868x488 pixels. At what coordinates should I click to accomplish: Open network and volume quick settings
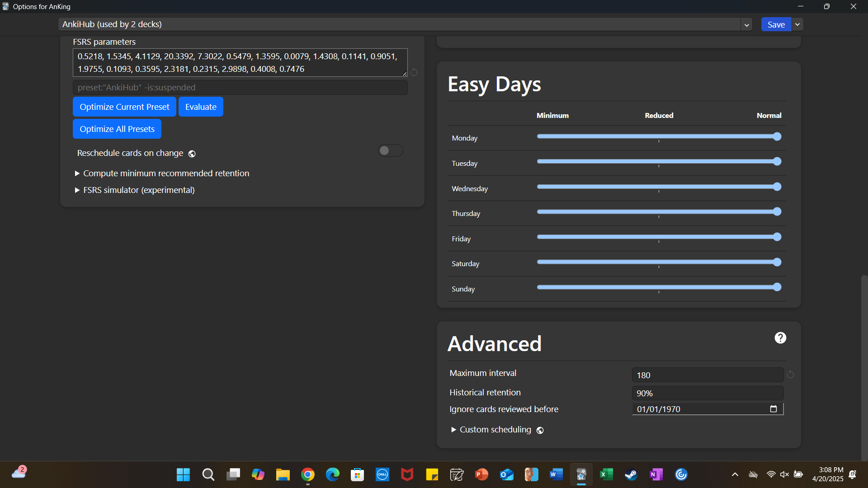coord(784,474)
